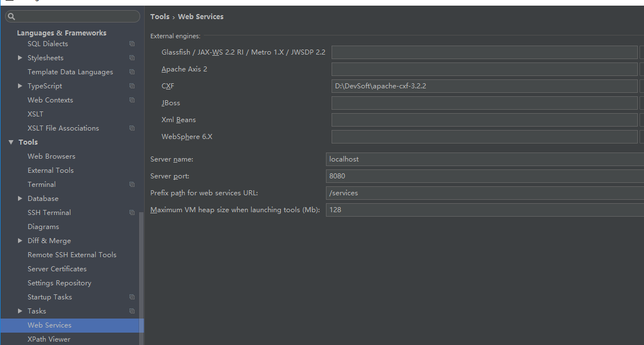Open Server Certificates settings
Screen dimensions: 644x345
[57, 269]
